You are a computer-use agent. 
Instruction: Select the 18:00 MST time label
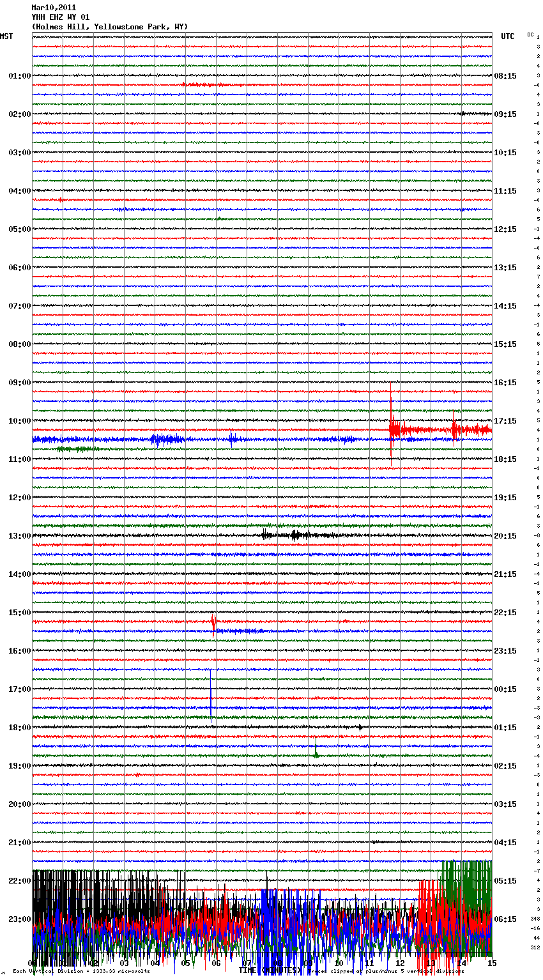point(20,728)
